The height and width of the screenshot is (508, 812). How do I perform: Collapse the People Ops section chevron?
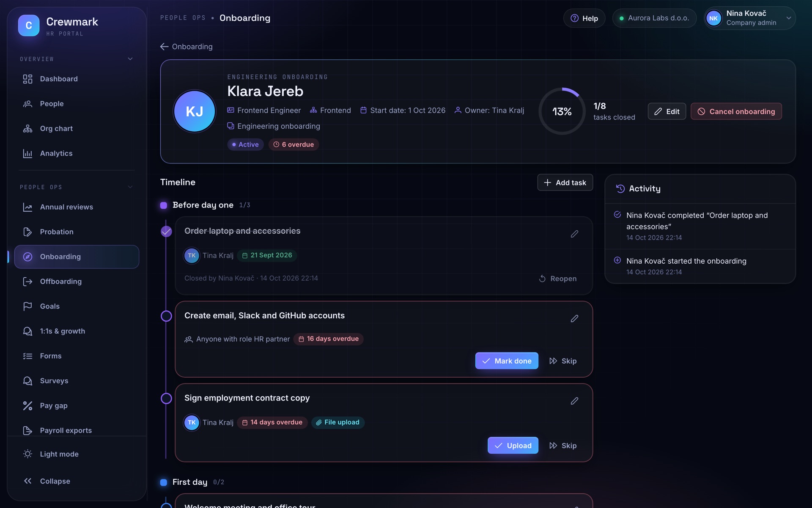pos(130,187)
